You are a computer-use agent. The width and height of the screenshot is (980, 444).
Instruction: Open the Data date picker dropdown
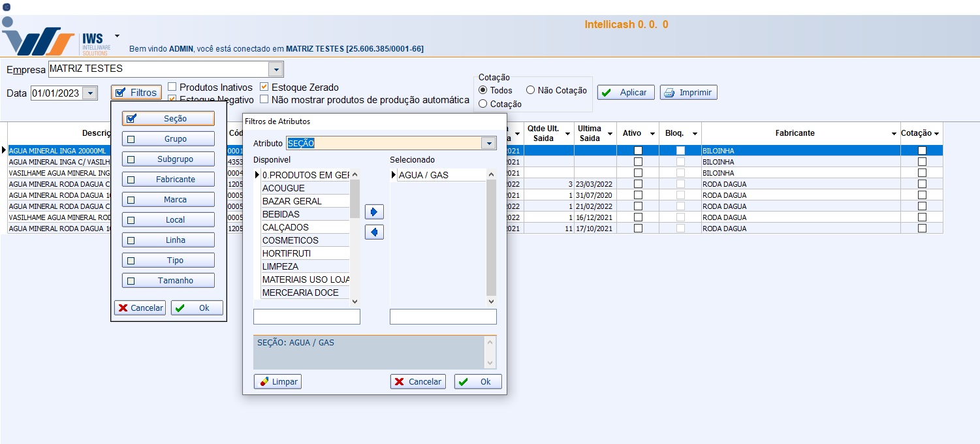(89, 93)
